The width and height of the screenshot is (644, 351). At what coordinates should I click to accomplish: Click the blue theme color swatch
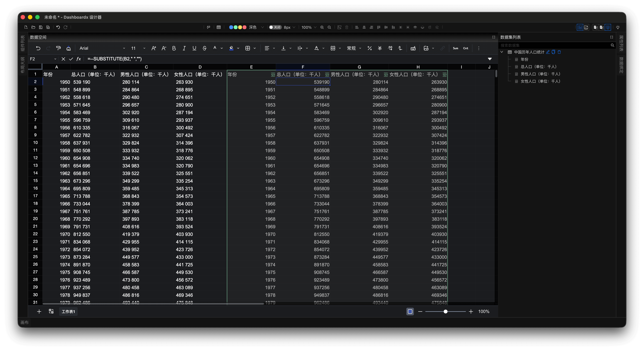231,27
